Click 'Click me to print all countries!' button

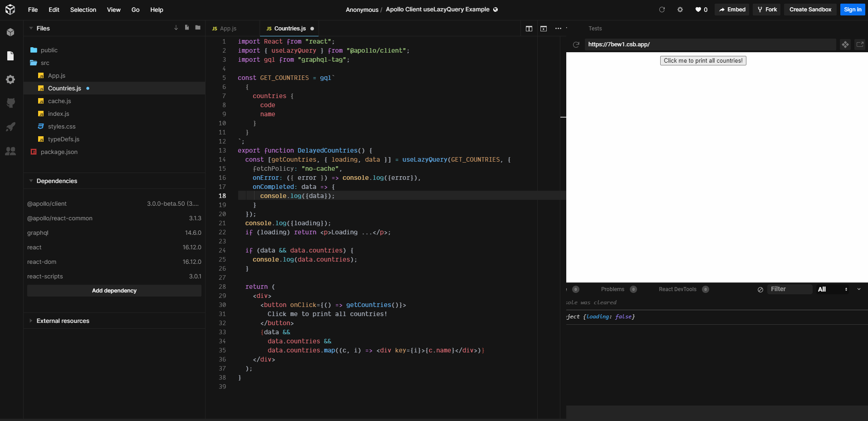coord(703,60)
